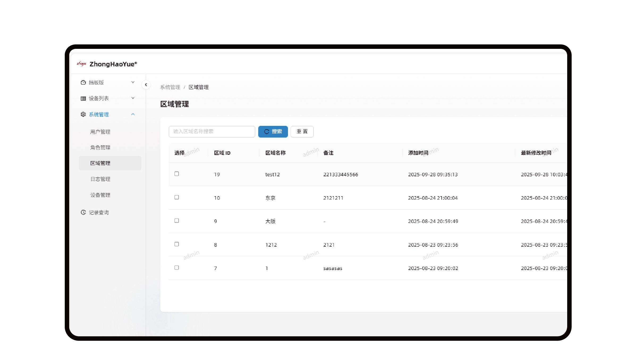Tick the checkbox for region ID 7
This screenshot has height=364, width=636.
click(177, 268)
